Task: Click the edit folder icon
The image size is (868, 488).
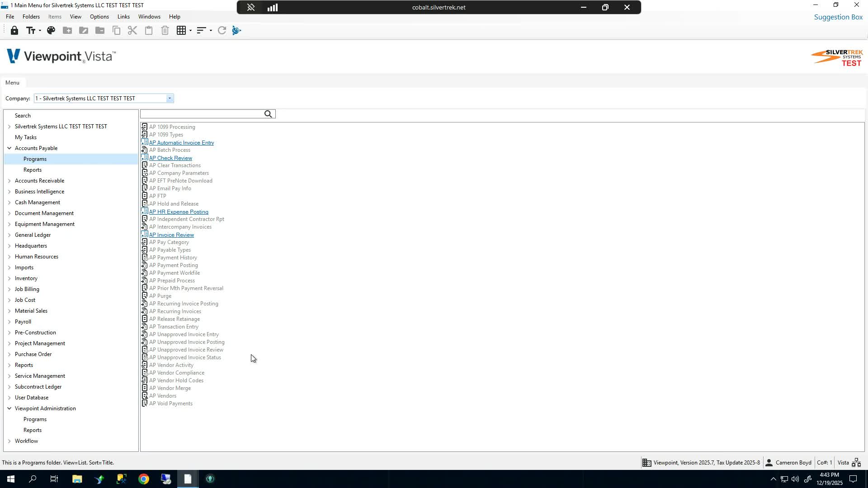Action: [x=84, y=30]
